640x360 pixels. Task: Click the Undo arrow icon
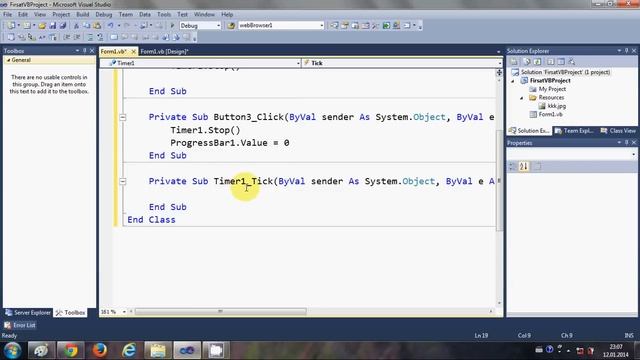click(111, 26)
